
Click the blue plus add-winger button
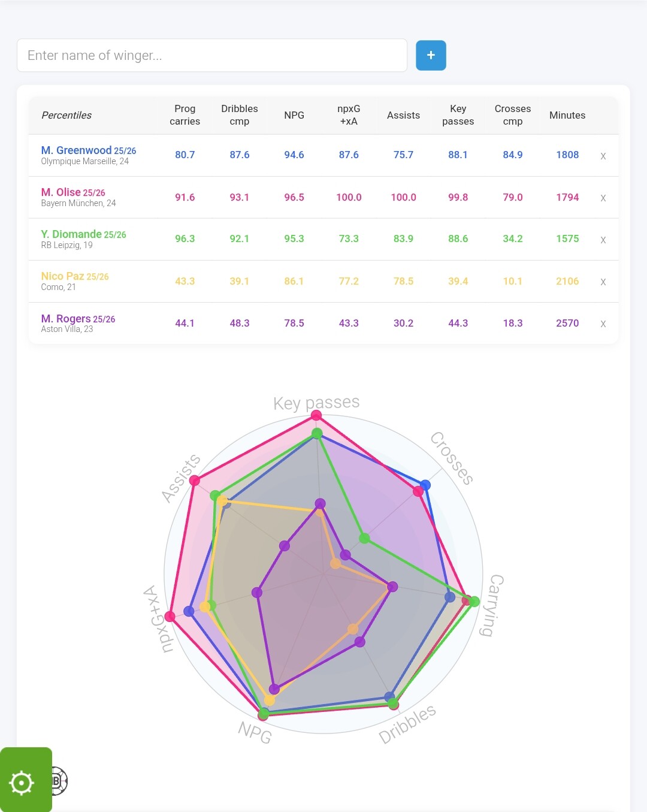[x=431, y=55]
